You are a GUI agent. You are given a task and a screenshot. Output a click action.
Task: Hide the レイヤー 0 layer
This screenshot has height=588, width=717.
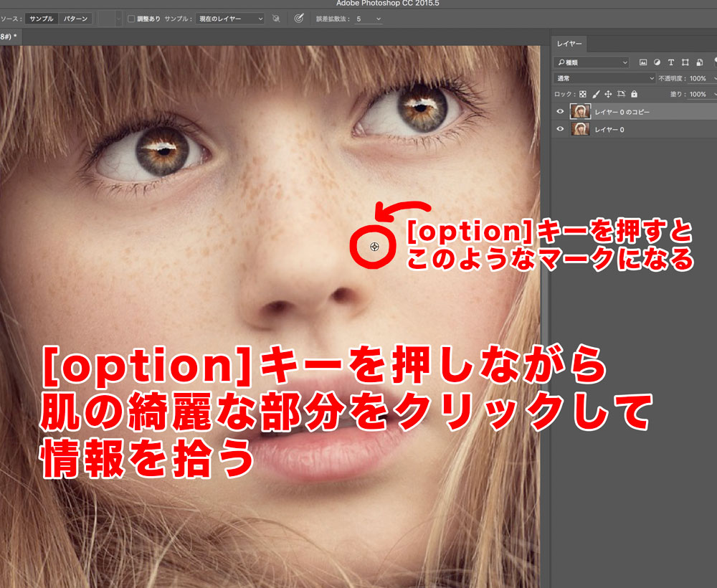[x=560, y=129]
